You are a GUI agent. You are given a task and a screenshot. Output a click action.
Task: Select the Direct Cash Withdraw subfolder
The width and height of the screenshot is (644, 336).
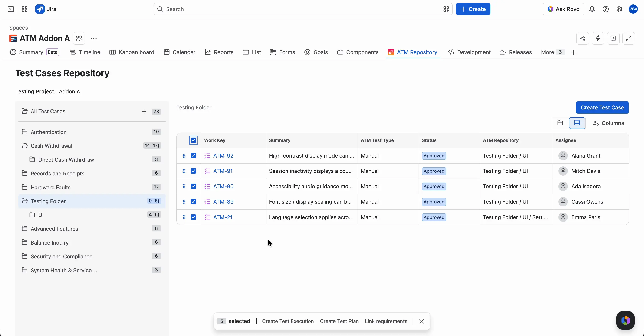92,160
